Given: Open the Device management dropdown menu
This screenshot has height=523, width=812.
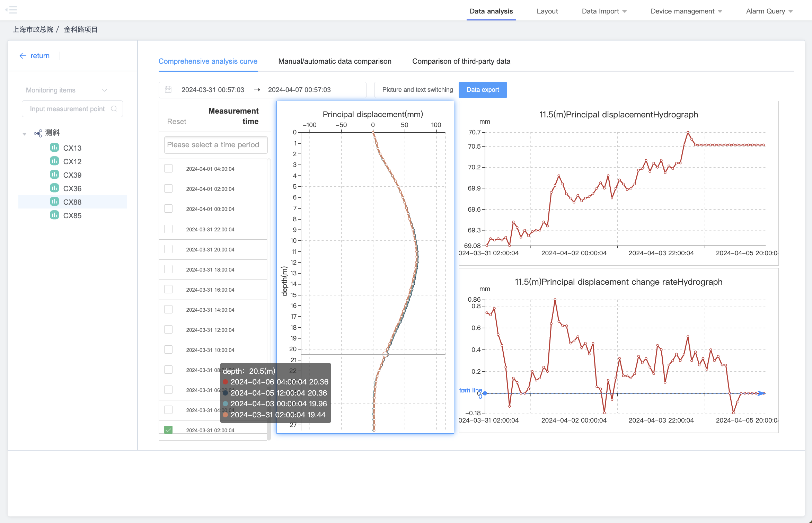Looking at the screenshot, I should (x=686, y=11).
